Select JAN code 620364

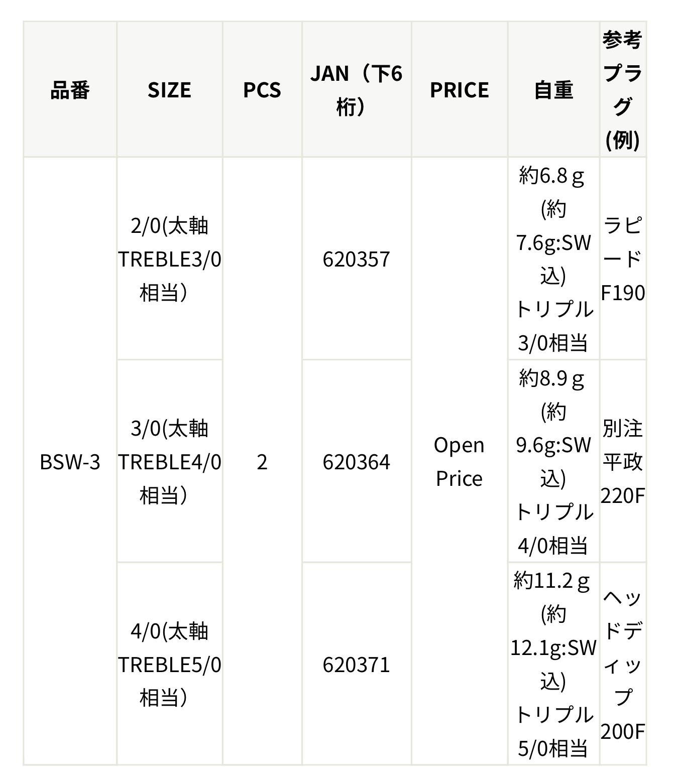(x=356, y=462)
